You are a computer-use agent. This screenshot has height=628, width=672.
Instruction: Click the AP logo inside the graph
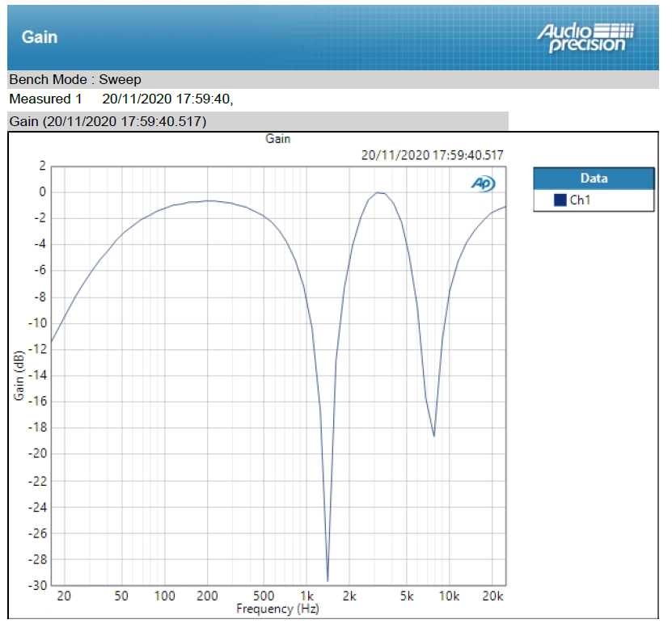(483, 183)
